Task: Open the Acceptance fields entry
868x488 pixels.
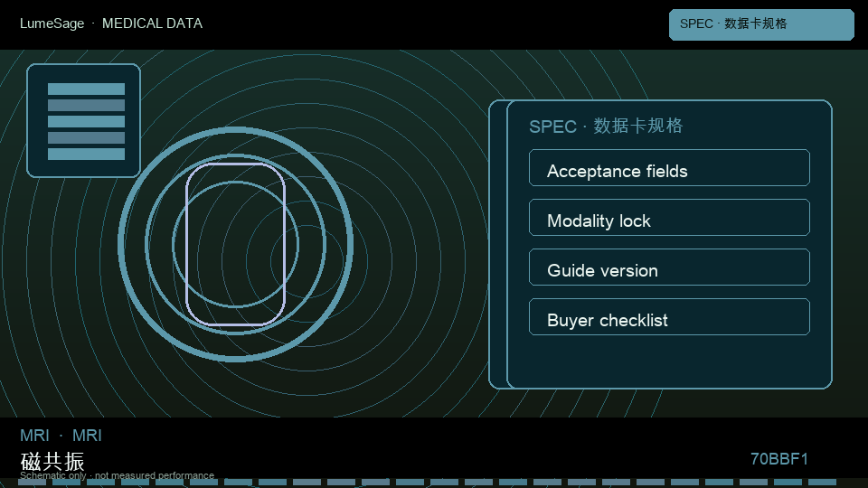Action: tap(669, 168)
